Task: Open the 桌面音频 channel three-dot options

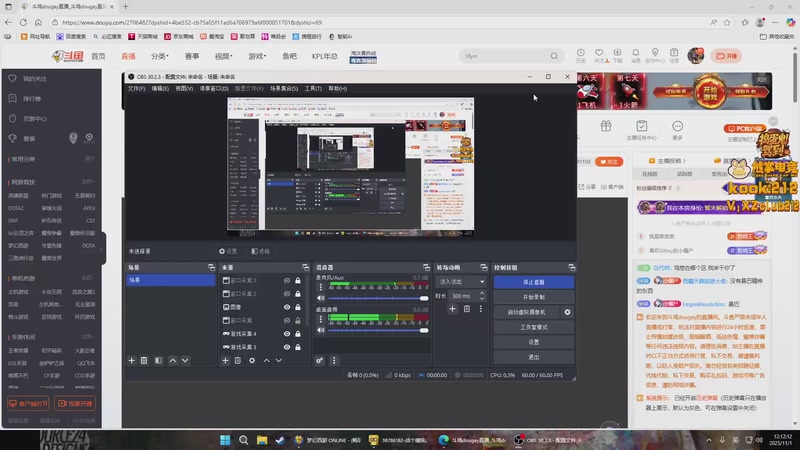Action: click(320, 319)
